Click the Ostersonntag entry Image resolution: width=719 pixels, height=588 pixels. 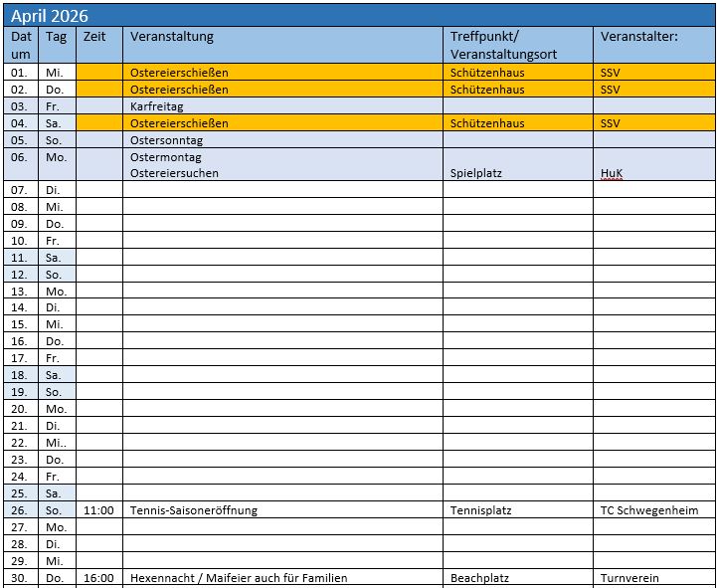coord(166,140)
